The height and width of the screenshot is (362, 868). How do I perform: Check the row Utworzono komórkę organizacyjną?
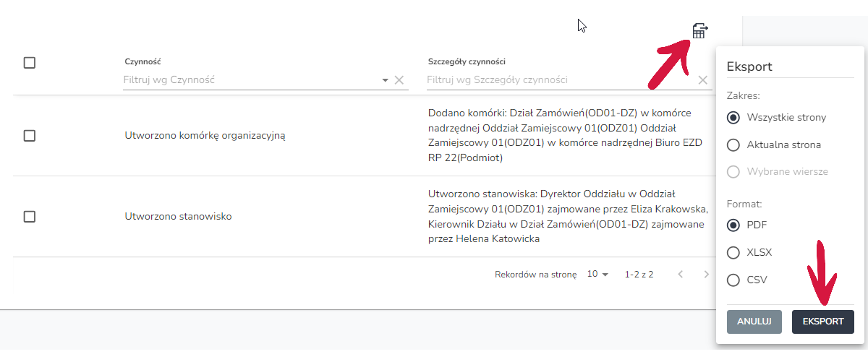pos(30,135)
